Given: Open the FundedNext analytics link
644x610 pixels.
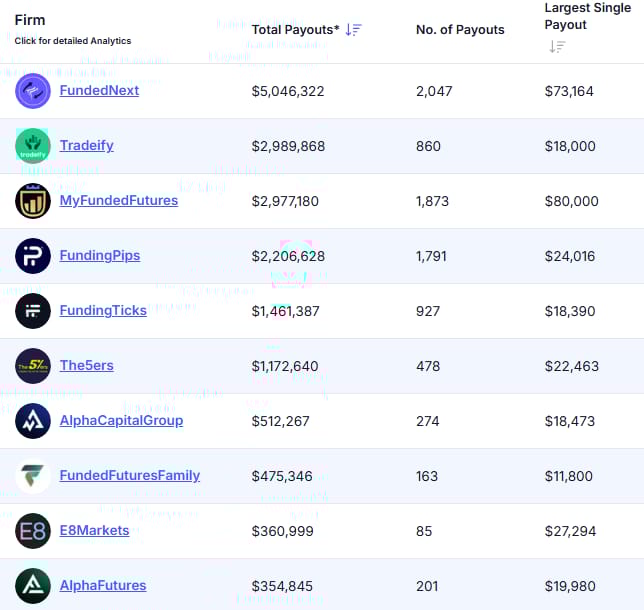Looking at the screenshot, I should coord(99,91).
